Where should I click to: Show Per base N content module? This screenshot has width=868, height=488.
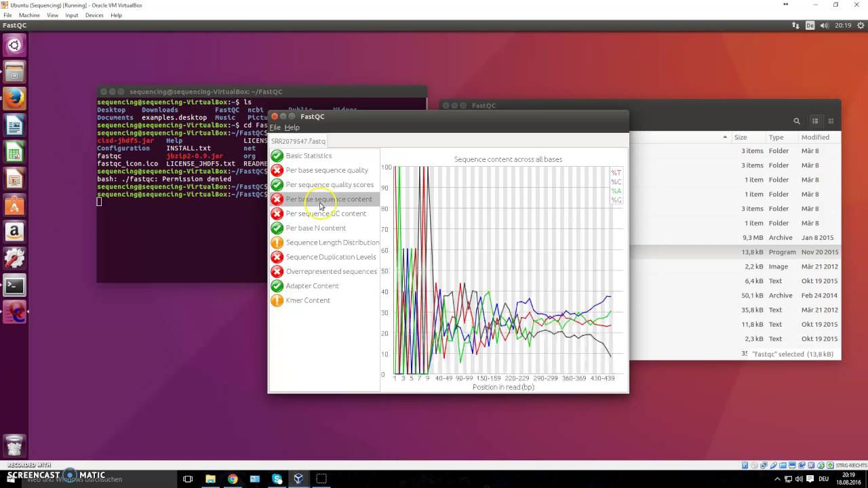tap(324, 228)
